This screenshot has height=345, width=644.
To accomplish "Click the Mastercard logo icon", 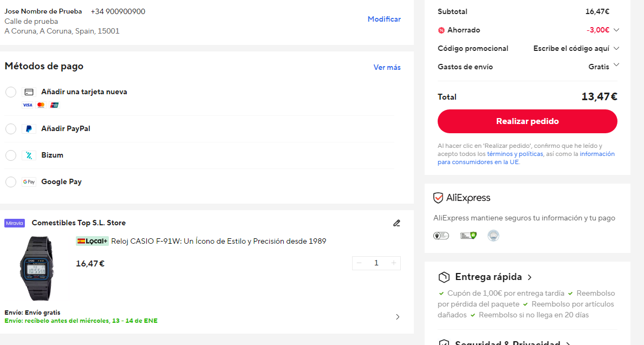I will tap(41, 105).
